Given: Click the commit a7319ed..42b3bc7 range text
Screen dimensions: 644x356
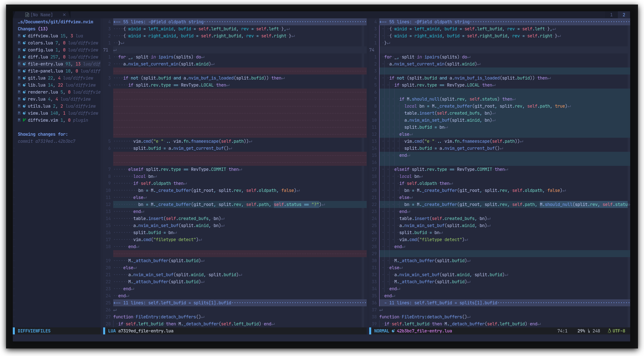Looking at the screenshot, I should coord(47,141).
